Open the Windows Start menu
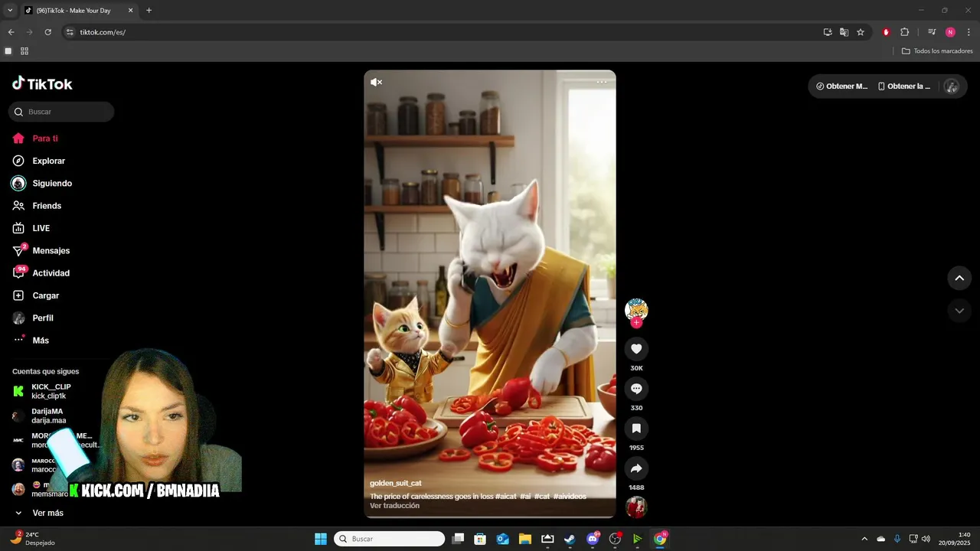The height and width of the screenshot is (551, 980). coord(321,539)
